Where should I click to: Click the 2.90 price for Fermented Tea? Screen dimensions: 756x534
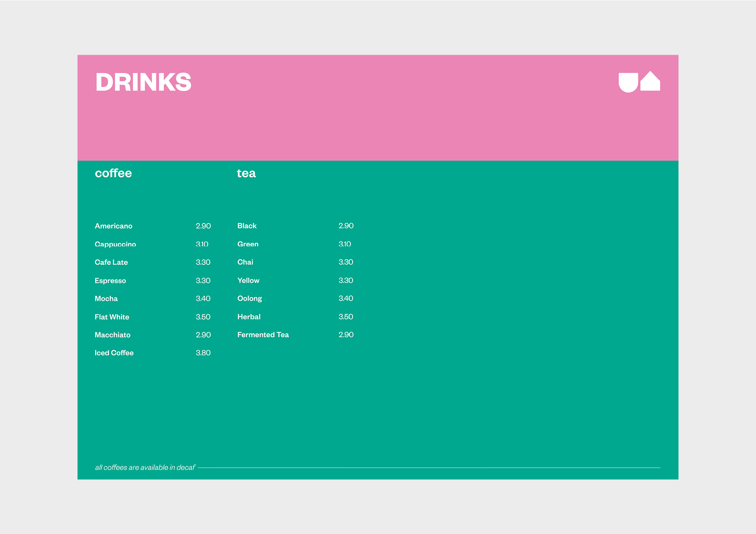(x=346, y=335)
